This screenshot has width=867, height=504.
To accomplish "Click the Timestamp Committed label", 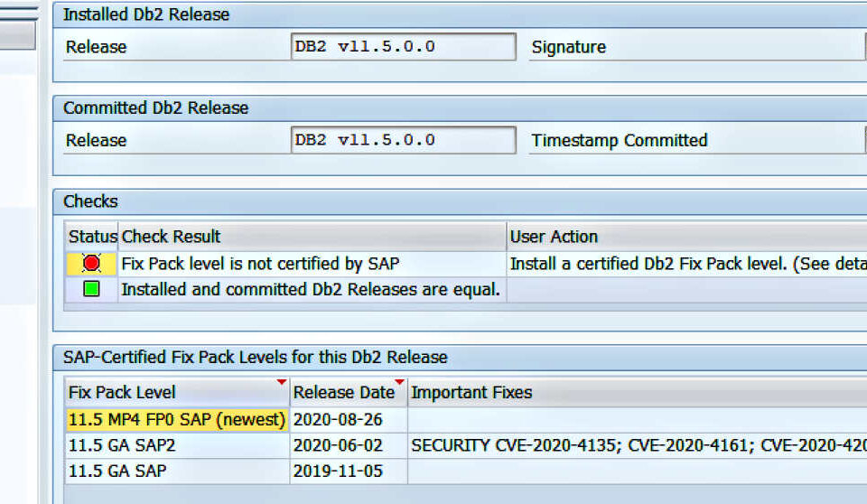I will pos(620,141).
